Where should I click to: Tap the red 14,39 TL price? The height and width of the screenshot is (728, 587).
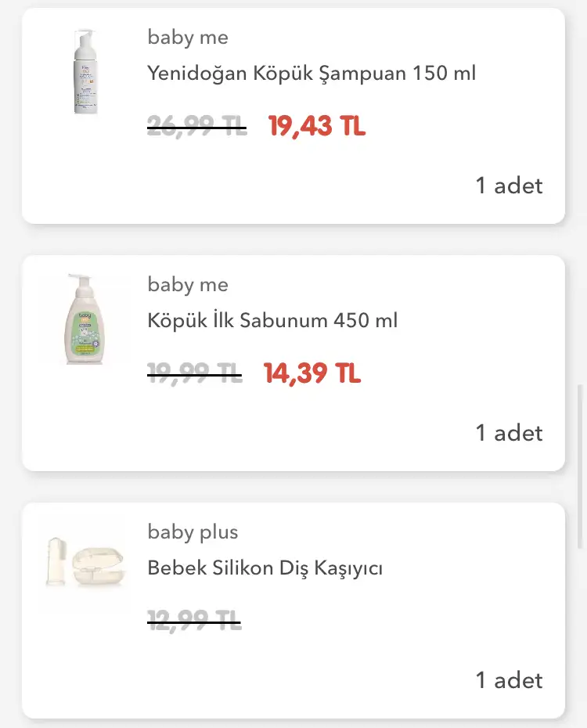[x=312, y=374]
